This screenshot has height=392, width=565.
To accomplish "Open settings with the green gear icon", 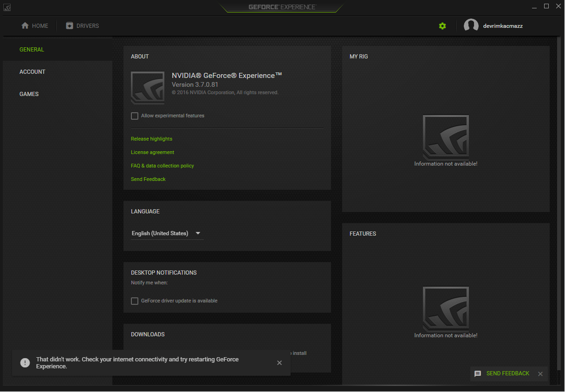I will click(x=442, y=26).
